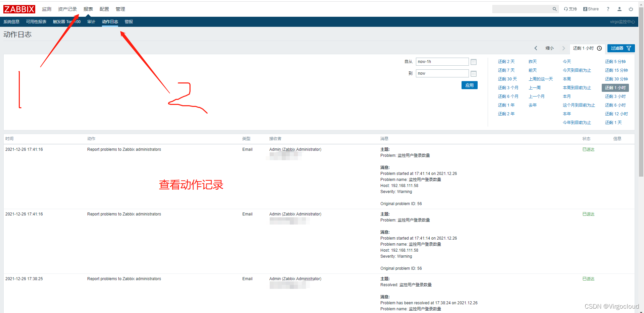Image resolution: width=644 pixels, height=313 pixels.
Task: Select range 这个月到目前为止
Action: [579, 105]
